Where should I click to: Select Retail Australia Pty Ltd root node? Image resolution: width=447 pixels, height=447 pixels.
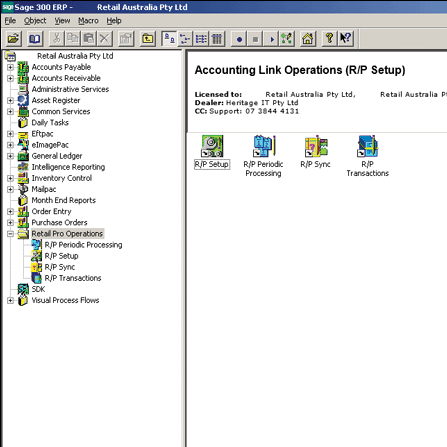75,56
